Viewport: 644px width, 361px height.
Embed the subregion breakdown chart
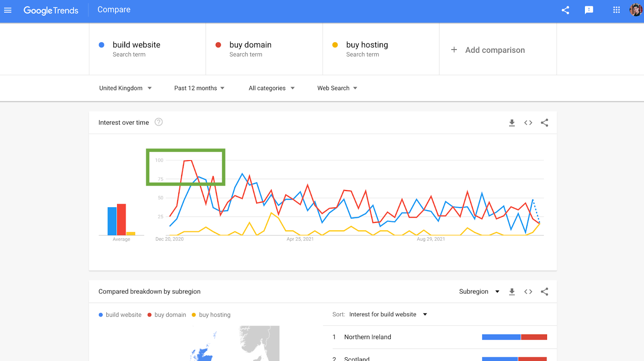[528, 292]
